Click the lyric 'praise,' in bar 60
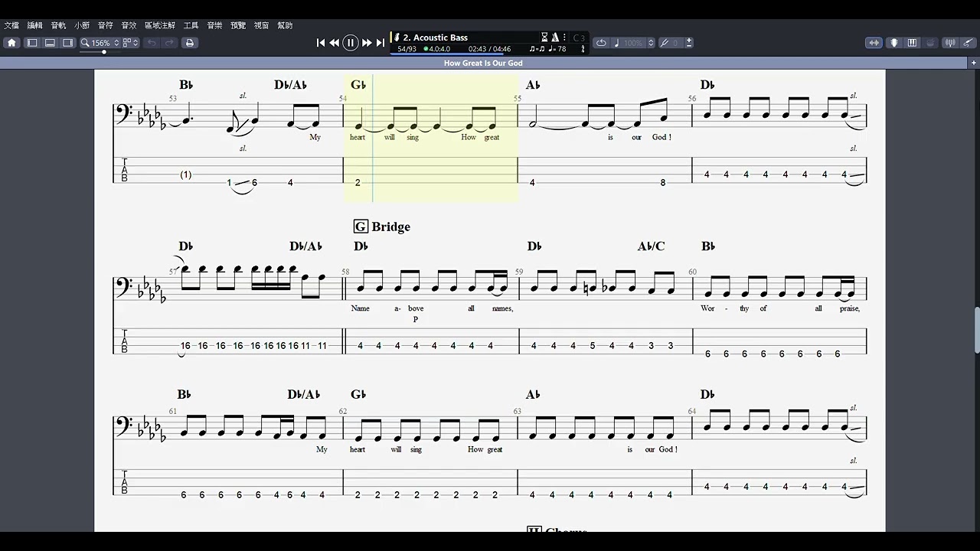 point(849,308)
